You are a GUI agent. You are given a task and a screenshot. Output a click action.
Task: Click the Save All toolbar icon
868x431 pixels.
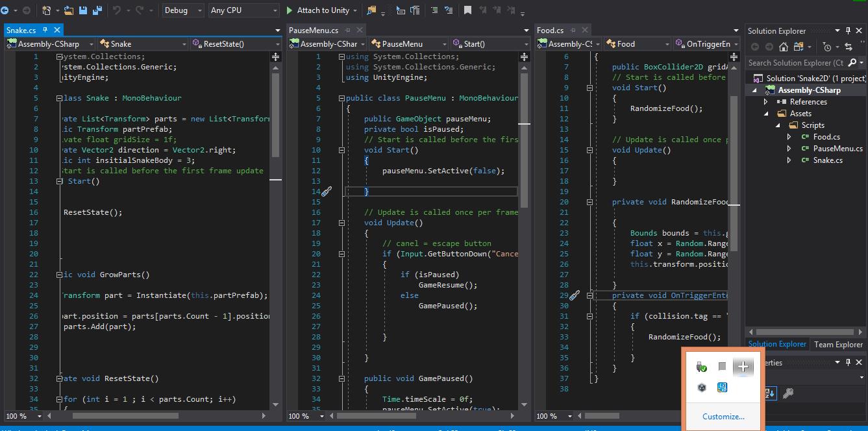pos(97,10)
